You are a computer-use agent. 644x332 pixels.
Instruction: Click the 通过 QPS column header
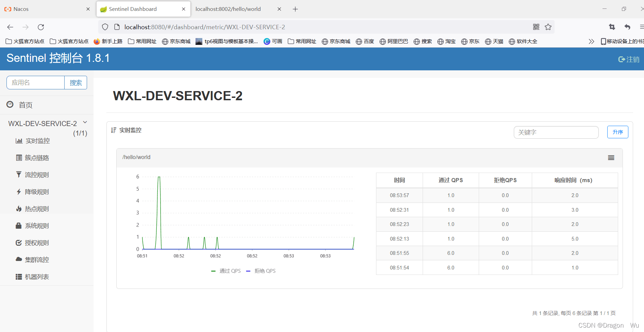(451, 180)
